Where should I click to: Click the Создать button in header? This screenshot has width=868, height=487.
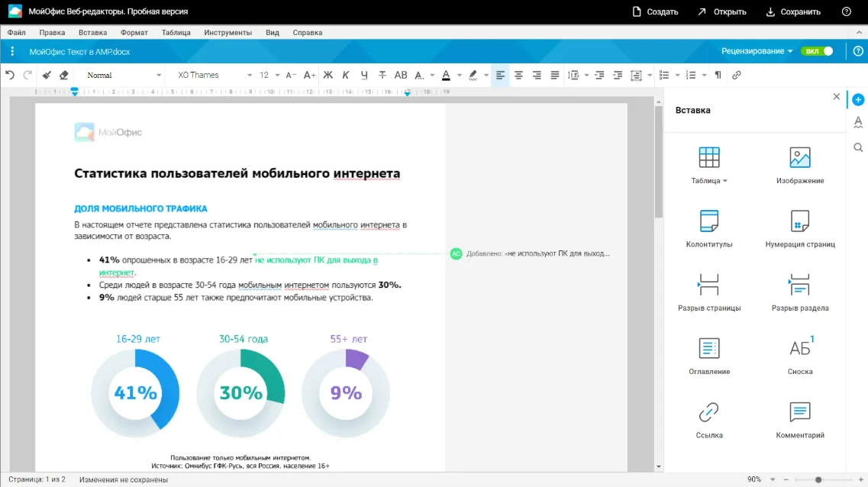tap(655, 11)
